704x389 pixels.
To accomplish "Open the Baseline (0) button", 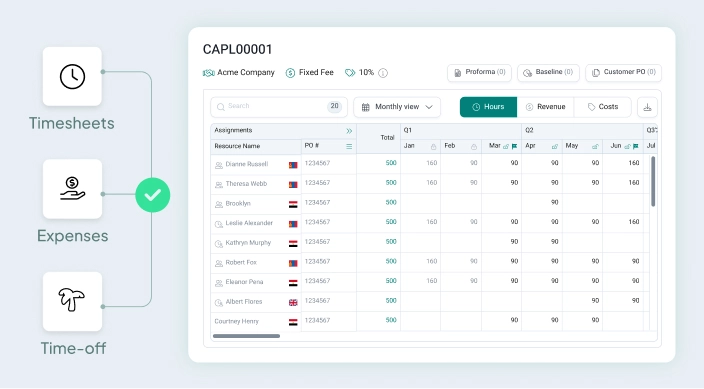I will [x=548, y=72].
